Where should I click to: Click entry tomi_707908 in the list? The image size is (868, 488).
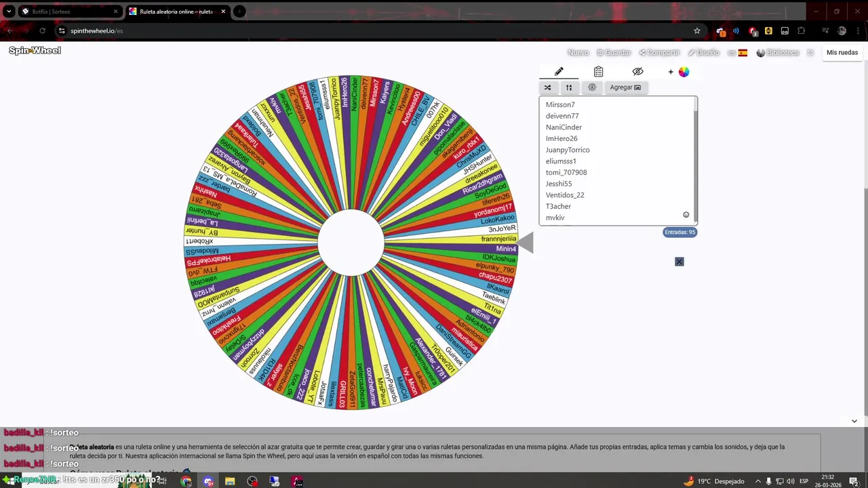pos(566,173)
